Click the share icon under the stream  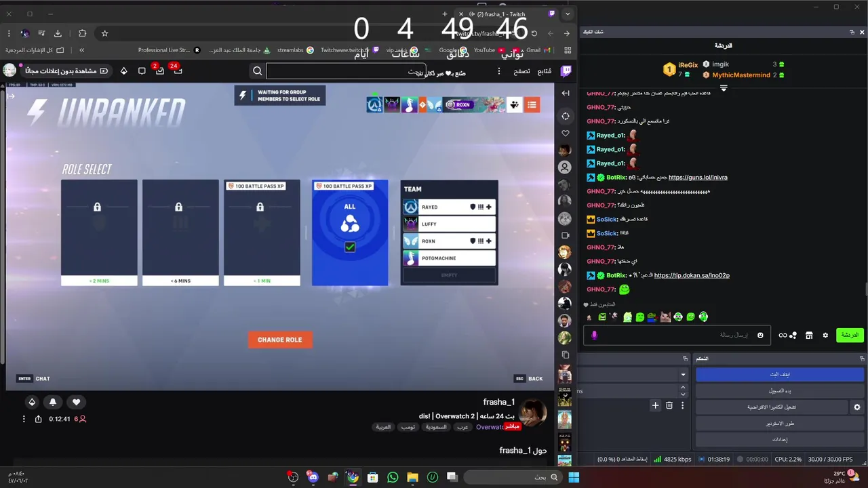coord(39,419)
